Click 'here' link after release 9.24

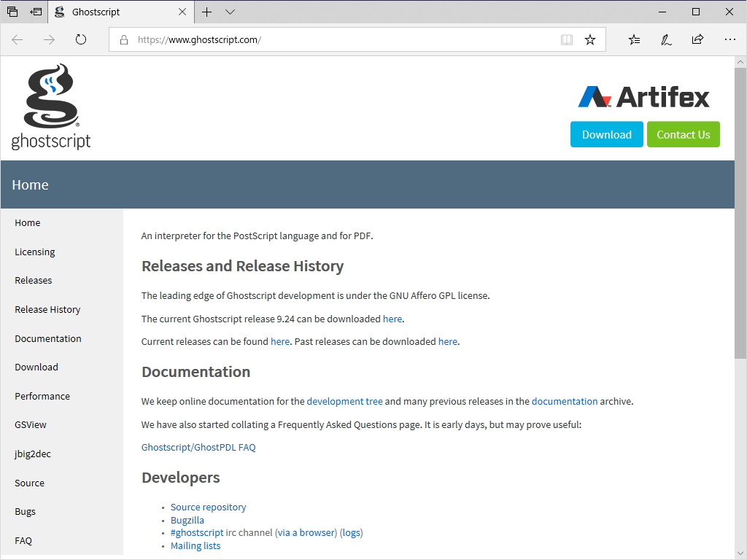pyautogui.click(x=392, y=319)
